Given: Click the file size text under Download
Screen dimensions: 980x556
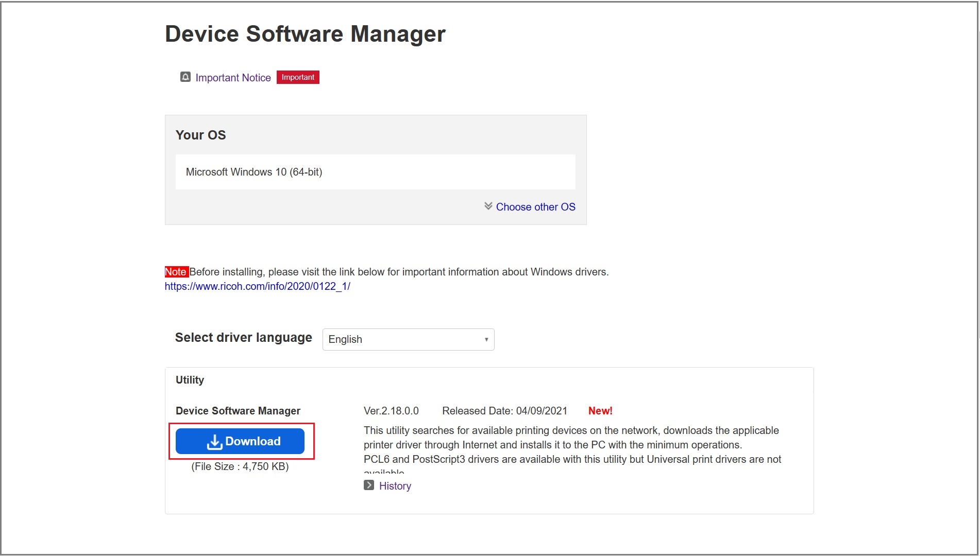Looking at the screenshot, I should tap(240, 466).
